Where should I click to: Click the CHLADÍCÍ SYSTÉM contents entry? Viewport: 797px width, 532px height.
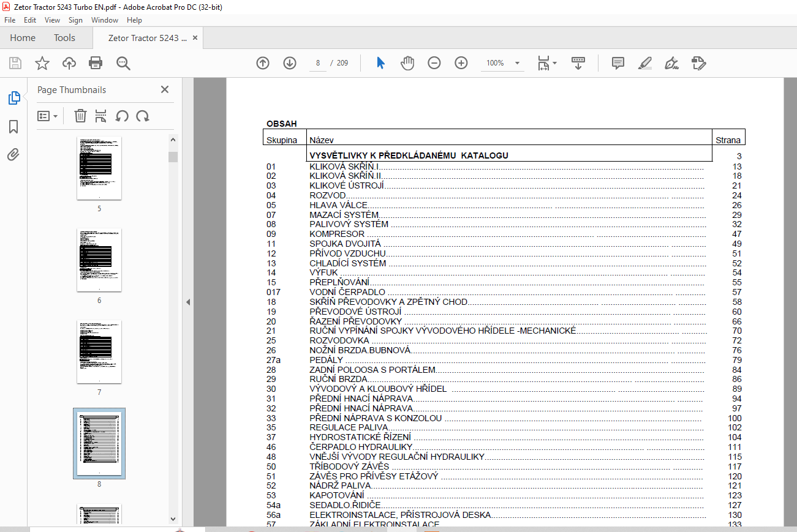[348, 263]
